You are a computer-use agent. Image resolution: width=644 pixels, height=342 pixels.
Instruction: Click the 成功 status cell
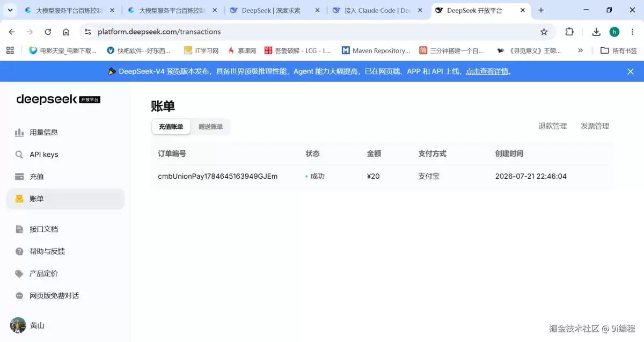pyautogui.click(x=315, y=176)
